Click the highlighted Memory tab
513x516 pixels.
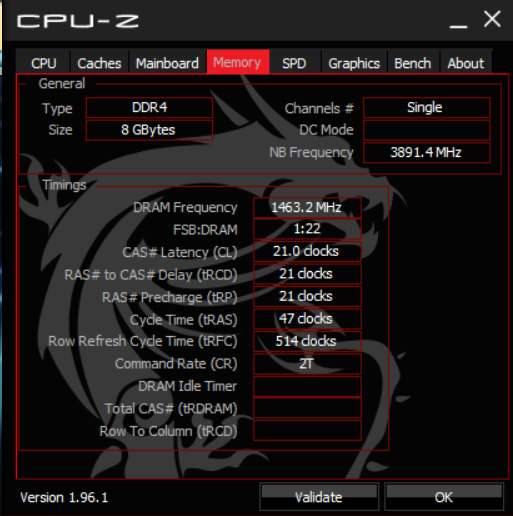pyautogui.click(x=238, y=62)
